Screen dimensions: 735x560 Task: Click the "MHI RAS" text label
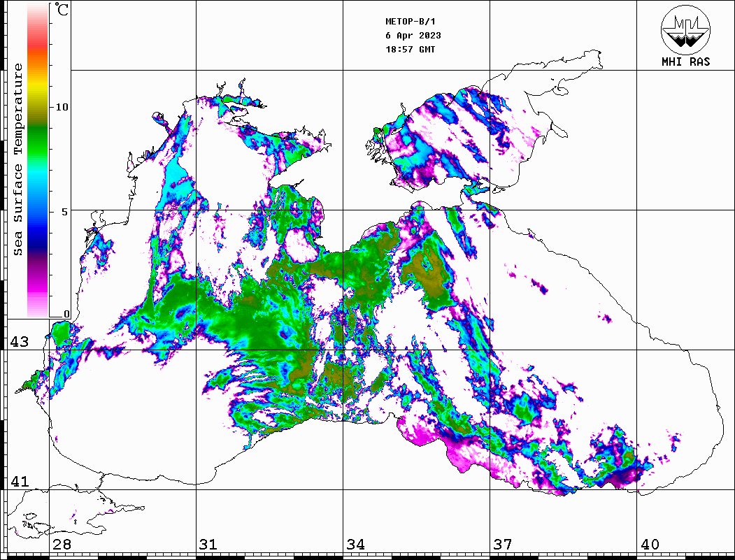coord(685,62)
